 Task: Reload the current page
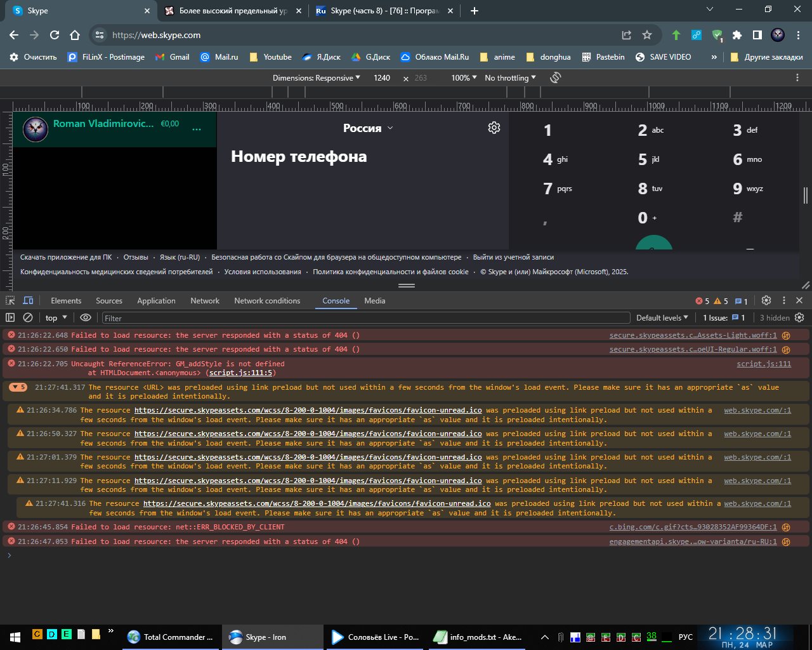[55, 35]
